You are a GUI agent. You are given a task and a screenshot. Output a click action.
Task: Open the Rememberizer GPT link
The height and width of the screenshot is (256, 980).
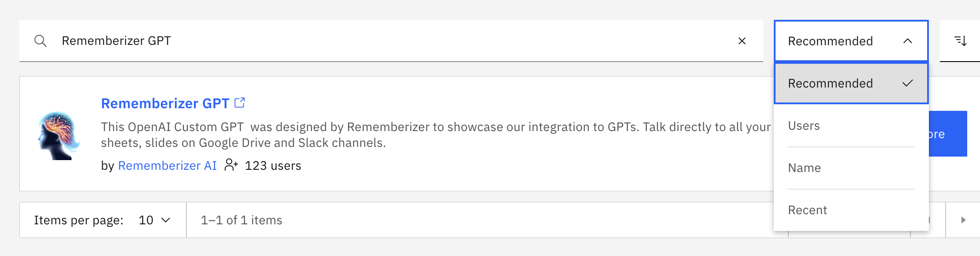tap(165, 103)
